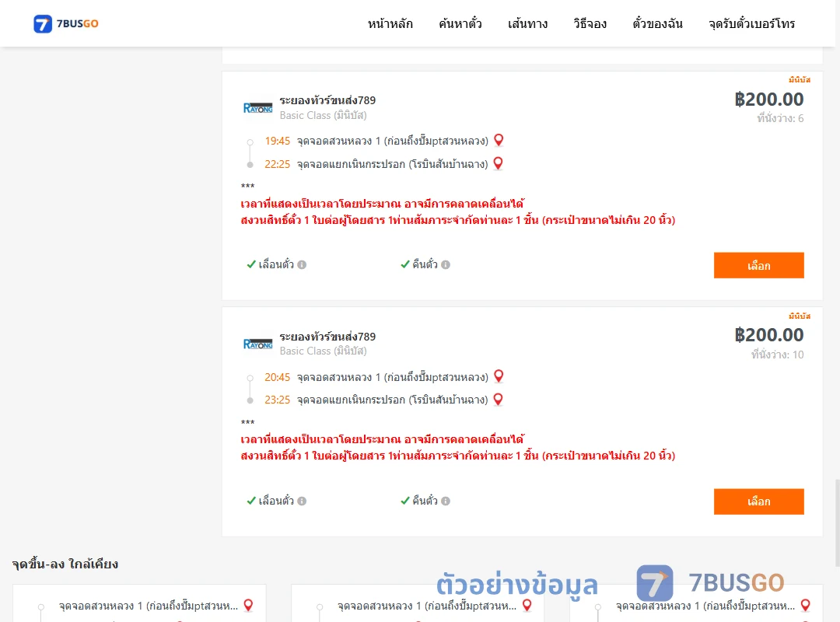The image size is (840, 622).
Task: Click map pin for 20:45 departure stop
Action: click(499, 376)
